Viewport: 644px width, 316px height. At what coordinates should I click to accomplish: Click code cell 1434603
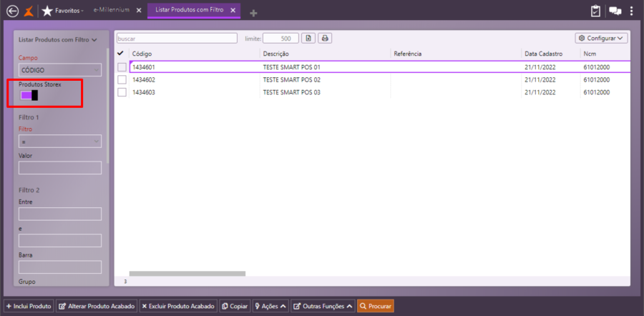pyautogui.click(x=143, y=92)
